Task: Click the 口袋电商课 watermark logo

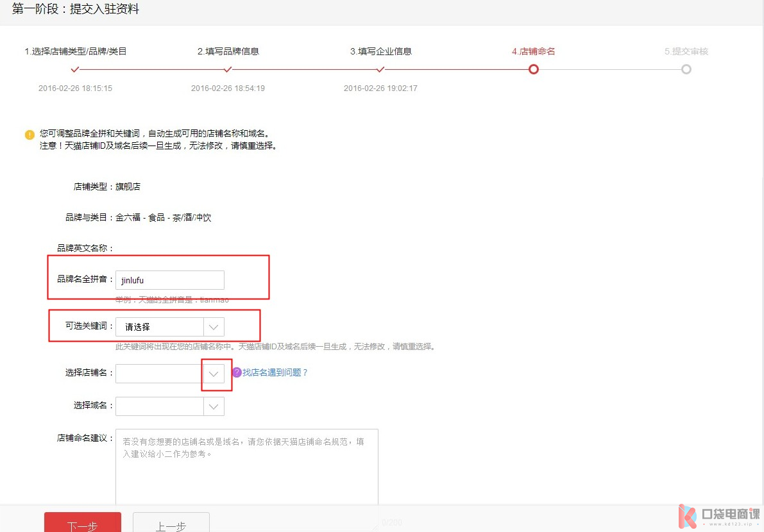Action: point(719,517)
